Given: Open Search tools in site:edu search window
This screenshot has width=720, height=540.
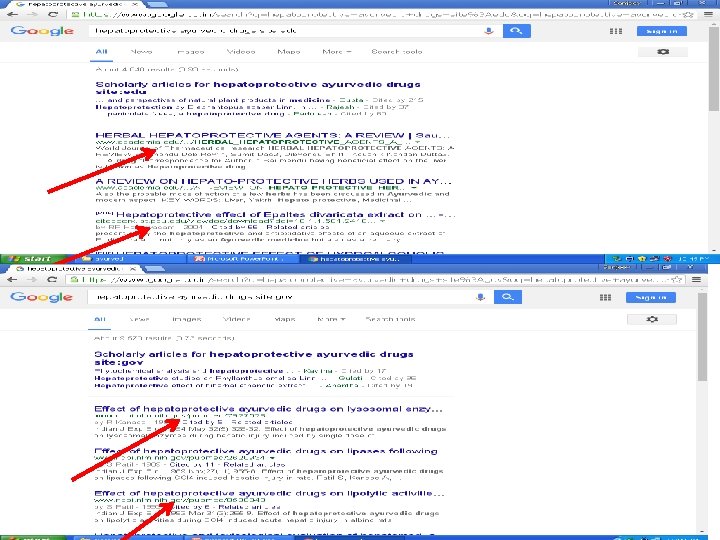Looking at the screenshot, I should pyautogui.click(x=397, y=52).
